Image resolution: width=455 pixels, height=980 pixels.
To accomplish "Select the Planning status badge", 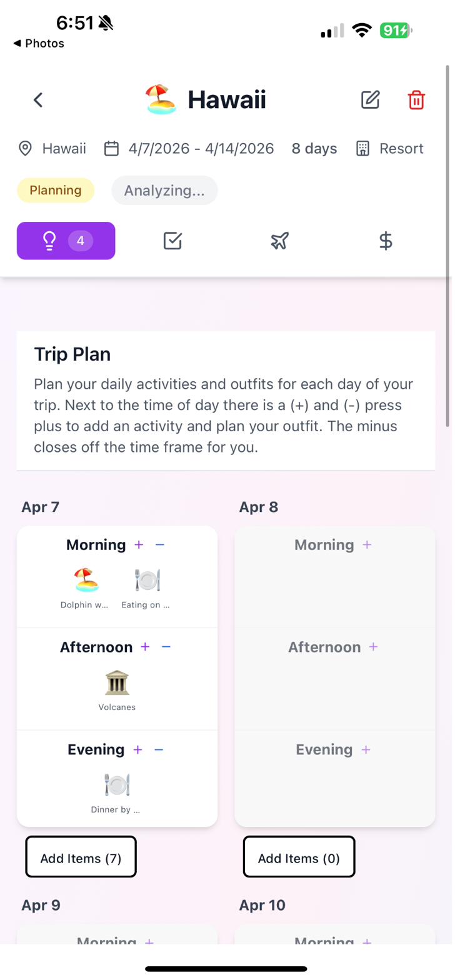I will tap(56, 190).
